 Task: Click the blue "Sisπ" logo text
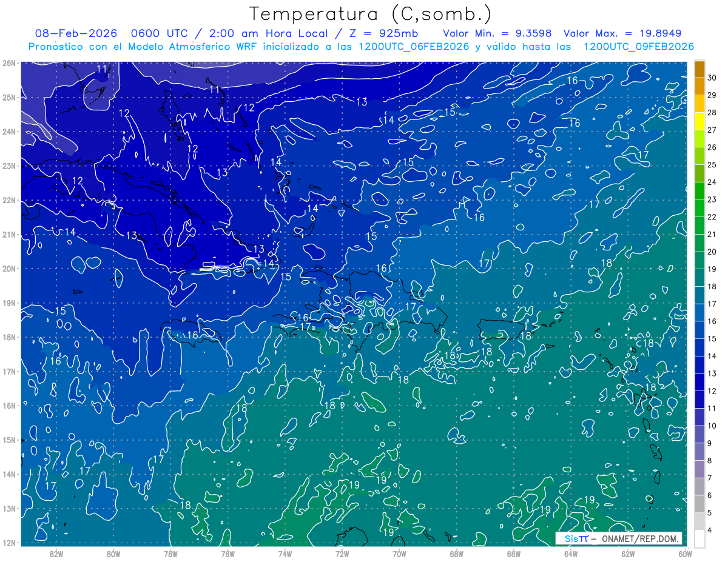[x=576, y=539]
